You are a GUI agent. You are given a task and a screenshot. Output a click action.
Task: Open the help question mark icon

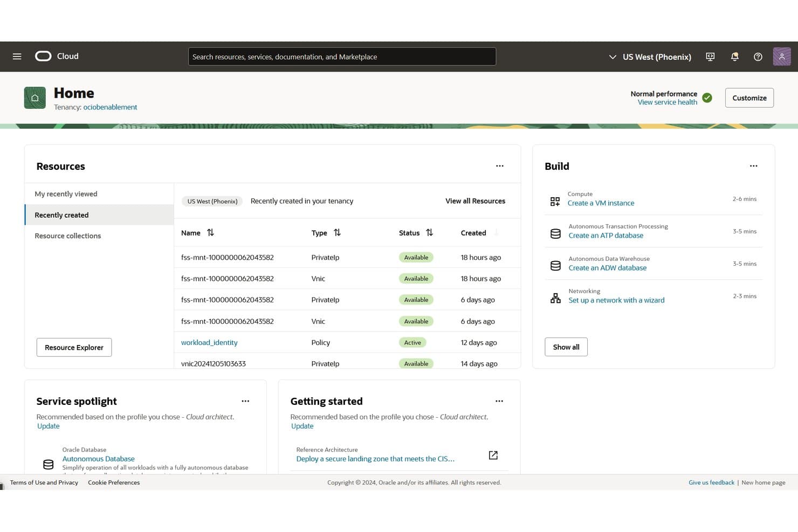[x=758, y=57]
